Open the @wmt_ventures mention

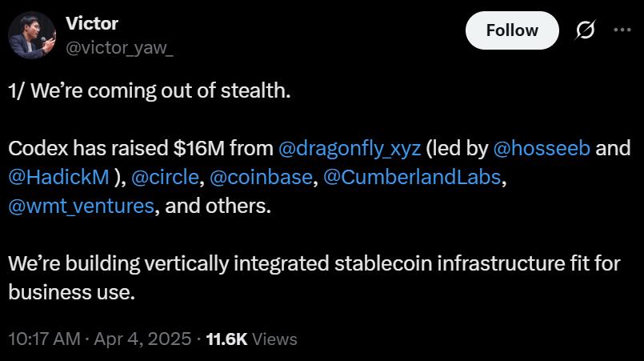point(81,206)
